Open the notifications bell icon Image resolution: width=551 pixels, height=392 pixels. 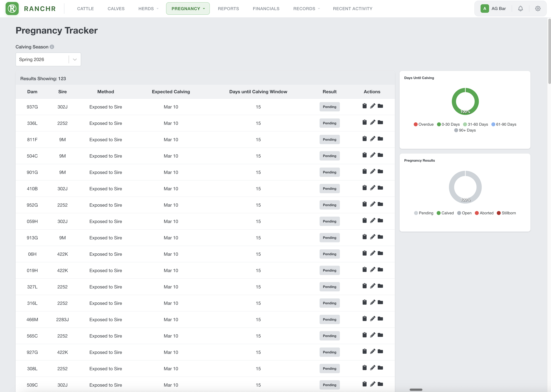click(520, 9)
